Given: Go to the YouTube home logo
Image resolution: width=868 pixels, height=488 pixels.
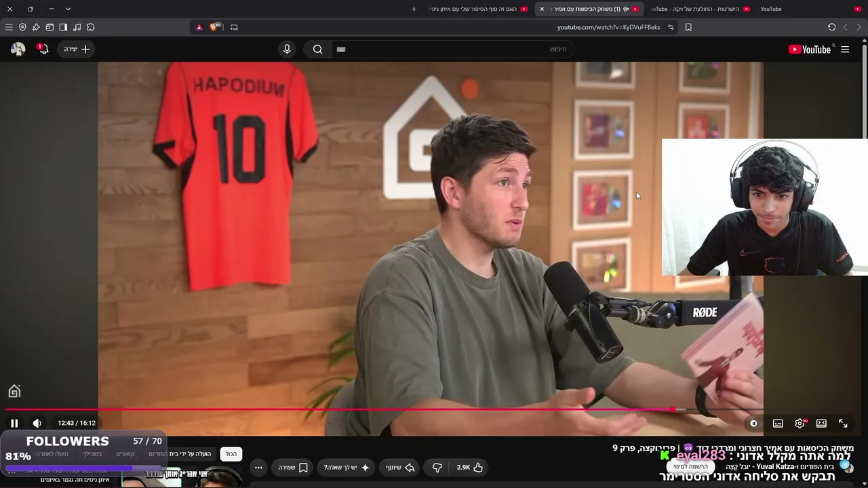Looking at the screenshot, I should [810, 49].
